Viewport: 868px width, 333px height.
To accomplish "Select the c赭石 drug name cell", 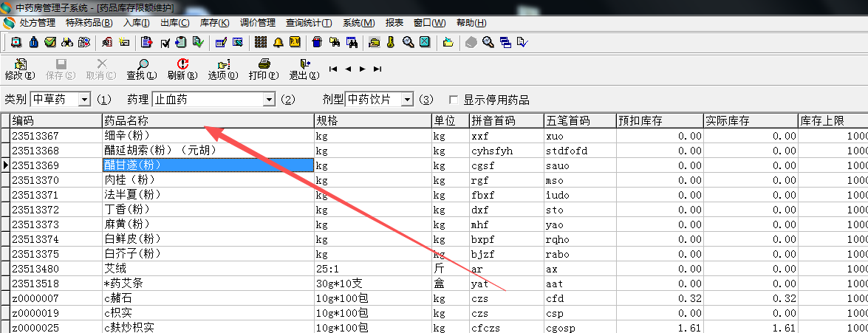I will (x=208, y=299).
